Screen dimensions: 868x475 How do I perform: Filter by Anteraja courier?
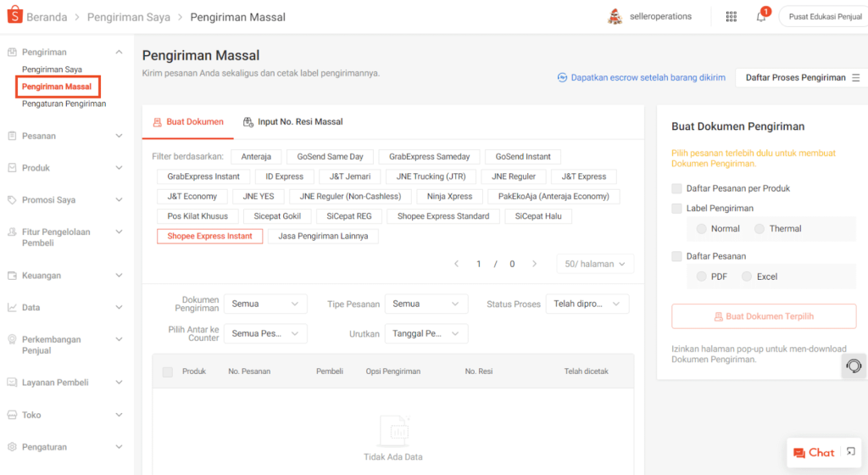(x=256, y=157)
